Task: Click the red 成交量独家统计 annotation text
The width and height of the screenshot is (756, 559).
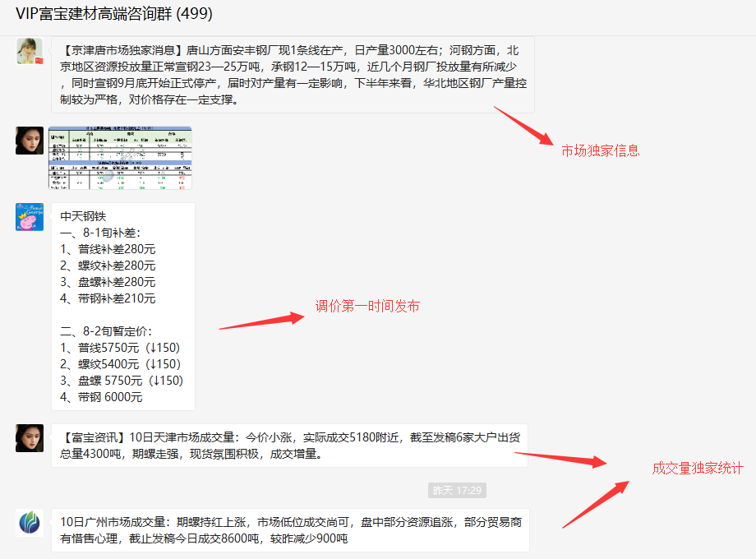Action: coord(697,468)
